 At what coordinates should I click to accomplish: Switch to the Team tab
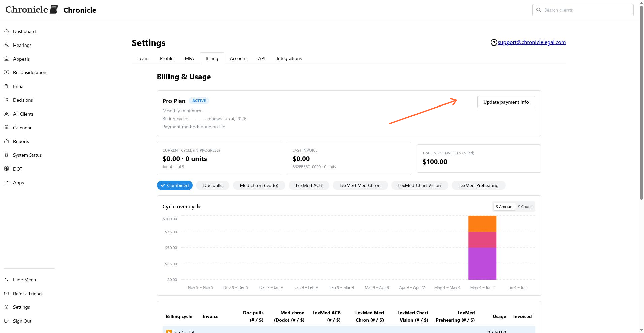click(x=143, y=58)
